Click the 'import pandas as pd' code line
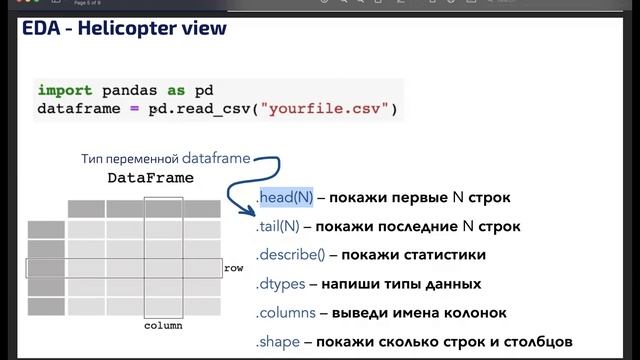The image size is (640, 360). pyautogui.click(x=125, y=90)
